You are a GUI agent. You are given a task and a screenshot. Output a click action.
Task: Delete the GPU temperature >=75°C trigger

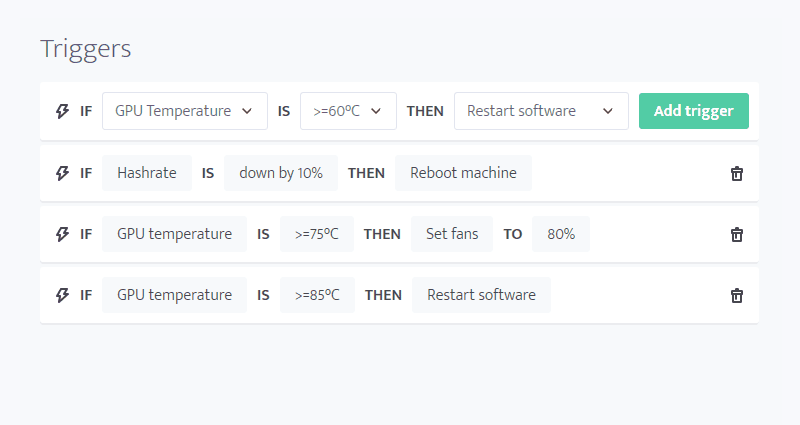(737, 234)
